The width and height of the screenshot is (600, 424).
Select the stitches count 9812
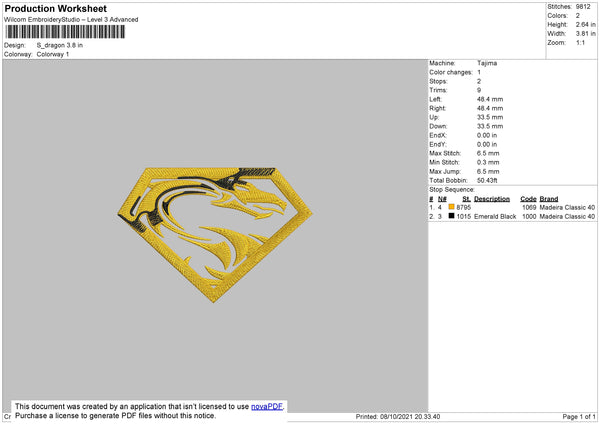pos(583,7)
